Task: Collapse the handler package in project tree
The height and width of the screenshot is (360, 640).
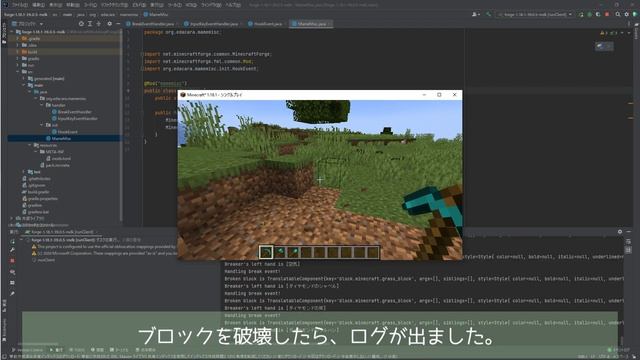Action: (42, 105)
